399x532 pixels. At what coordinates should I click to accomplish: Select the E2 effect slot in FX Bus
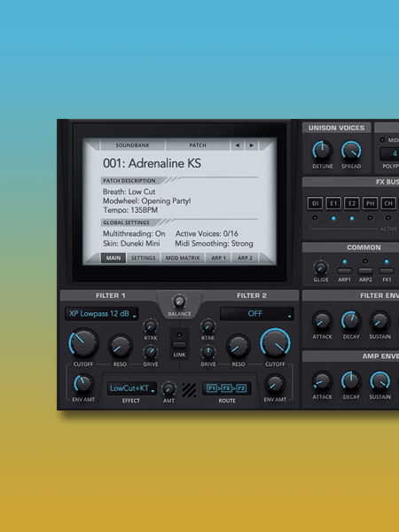point(352,203)
